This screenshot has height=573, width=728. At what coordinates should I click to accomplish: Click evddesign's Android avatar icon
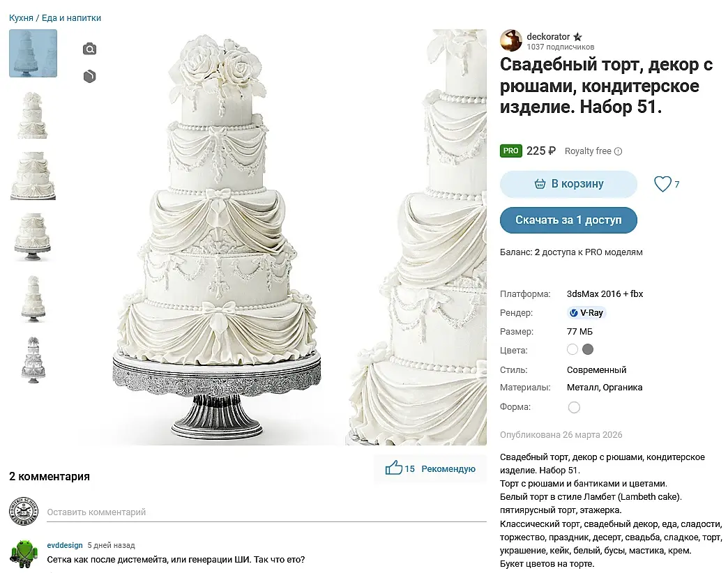coord(22,552)
